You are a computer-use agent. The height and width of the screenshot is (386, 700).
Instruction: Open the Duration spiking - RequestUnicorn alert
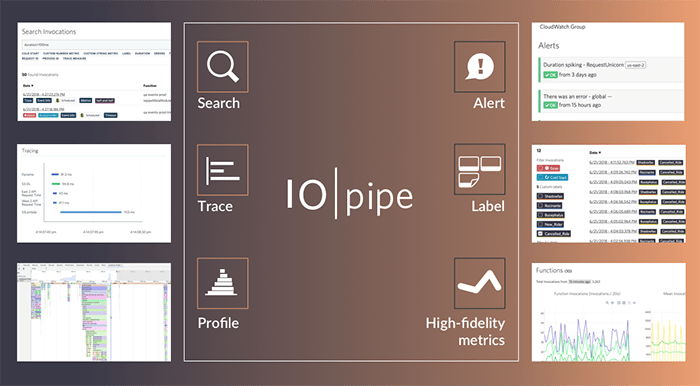(583, 65)
